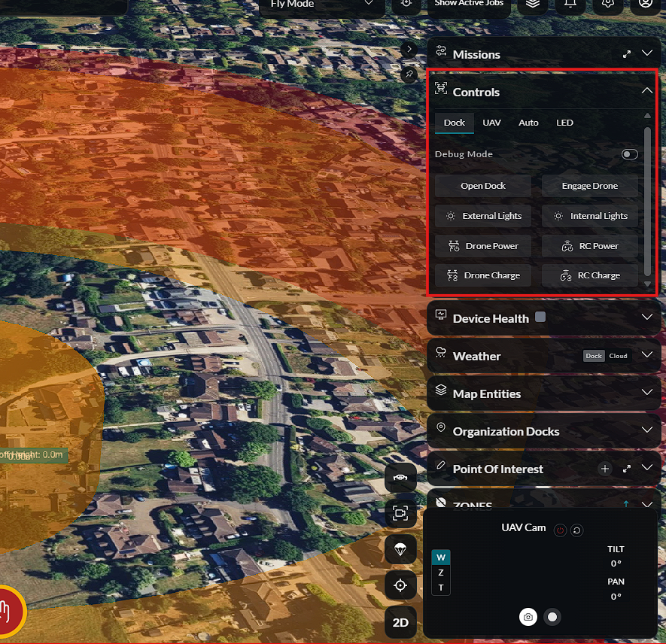The width and height of the screenshot is (666, 644).
Task: Add a new Point Of Interest with the plus icon
Action: coord(605,469)
